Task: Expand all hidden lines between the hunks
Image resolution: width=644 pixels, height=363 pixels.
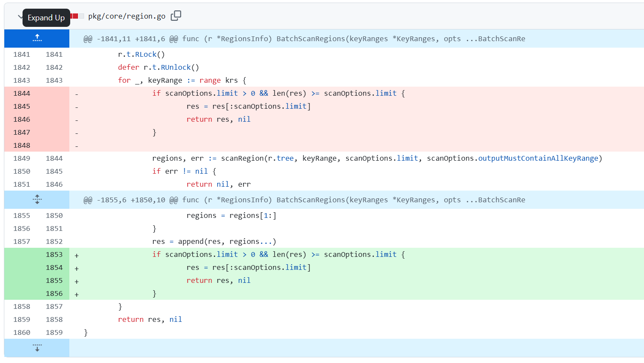Action: click(37, 200)
